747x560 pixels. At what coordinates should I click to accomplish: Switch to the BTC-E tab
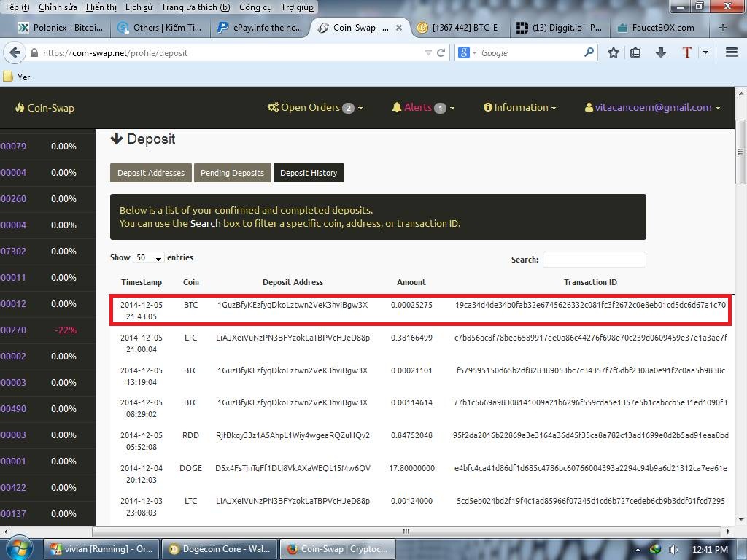coord(457,28)
